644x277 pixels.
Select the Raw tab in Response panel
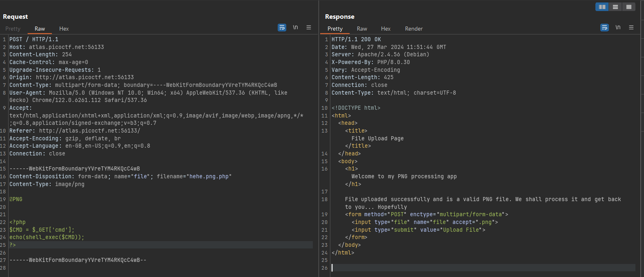tap(362, 29)
